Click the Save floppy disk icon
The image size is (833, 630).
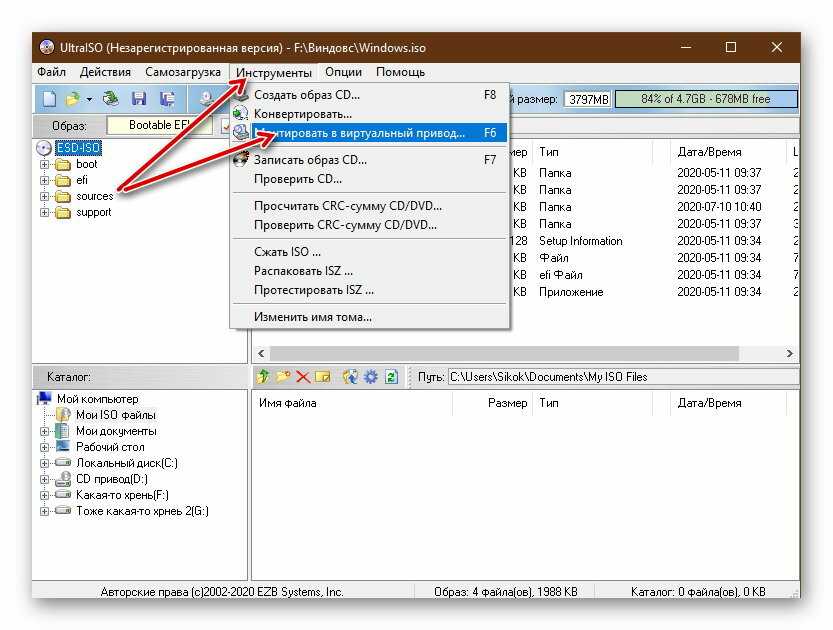pyautogui.click(x=139, y=99)
